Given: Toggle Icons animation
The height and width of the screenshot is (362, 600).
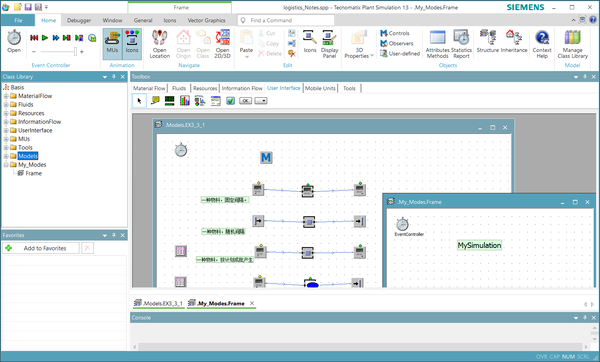Looking at the screenshot, I should coord(132,43).
